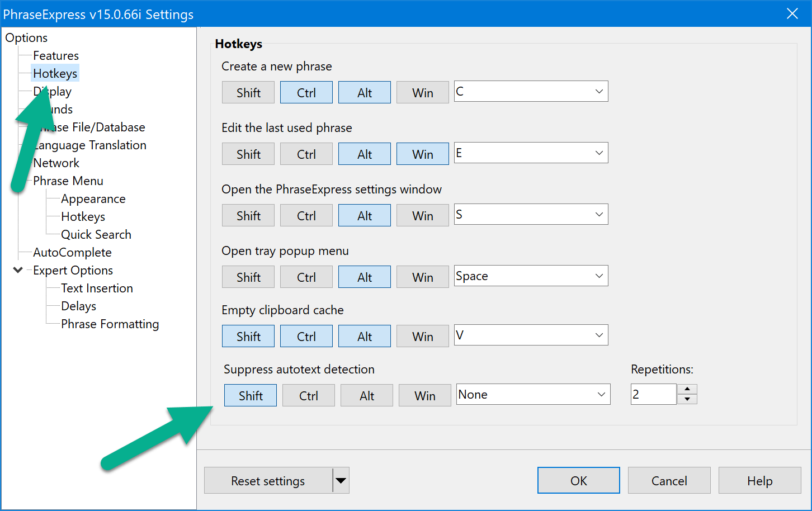This screenshot has height=511, width=812.
Task: Decrease Repetitions with down arrow
Action: pyautogui.click(x=687, y=399)
